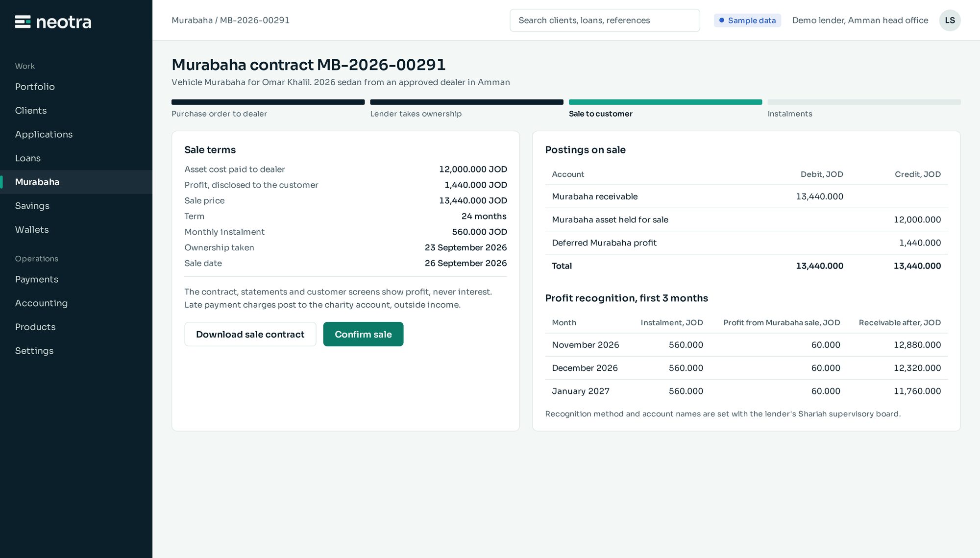Click the Confirm sale button

tap(363, 334)
